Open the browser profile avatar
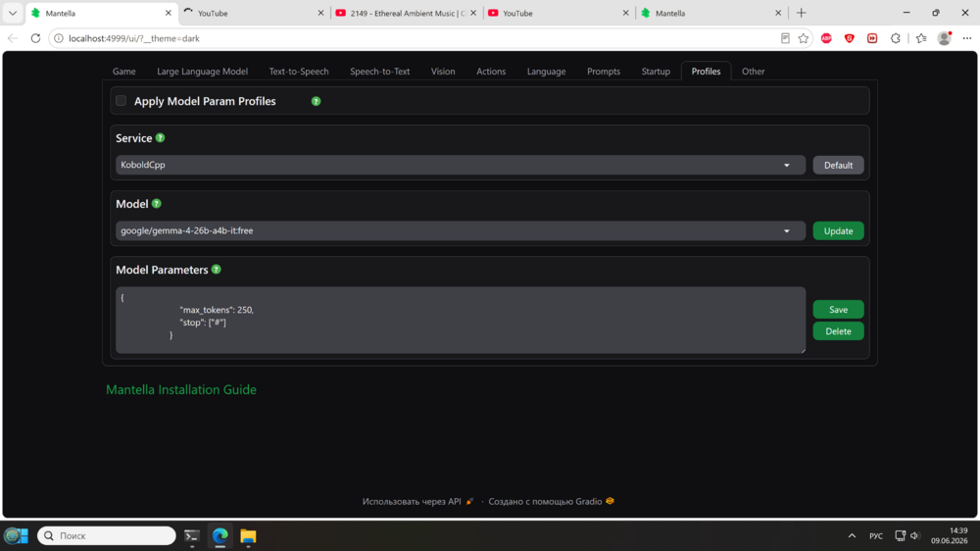 [945, 38]
